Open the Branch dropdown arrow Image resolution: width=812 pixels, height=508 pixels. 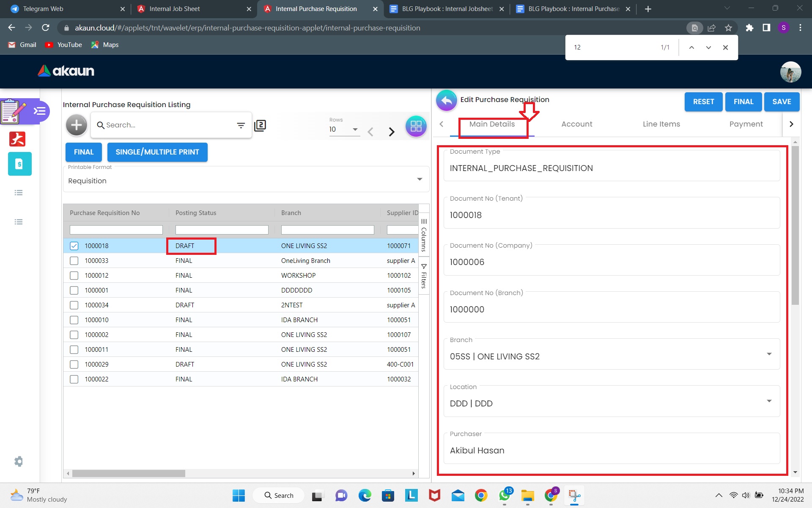(x=769, y=354)
